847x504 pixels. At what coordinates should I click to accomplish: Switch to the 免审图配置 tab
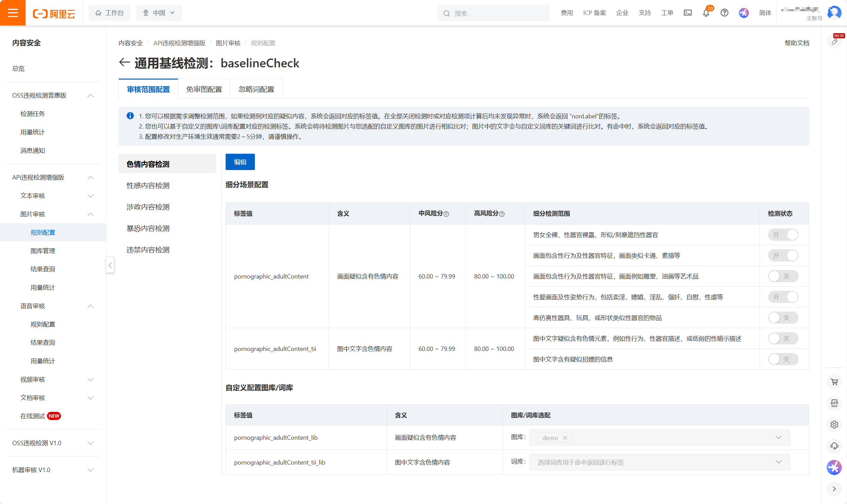(204, 89)
